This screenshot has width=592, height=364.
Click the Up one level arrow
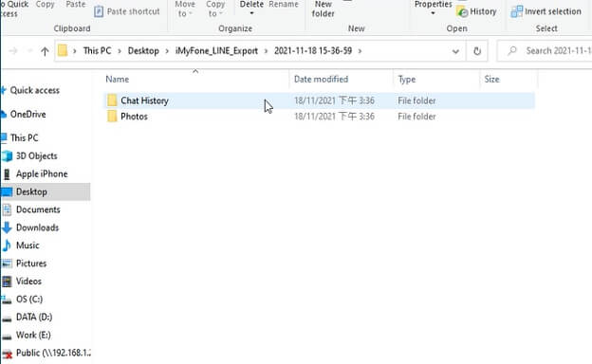[x=45, y=51]
